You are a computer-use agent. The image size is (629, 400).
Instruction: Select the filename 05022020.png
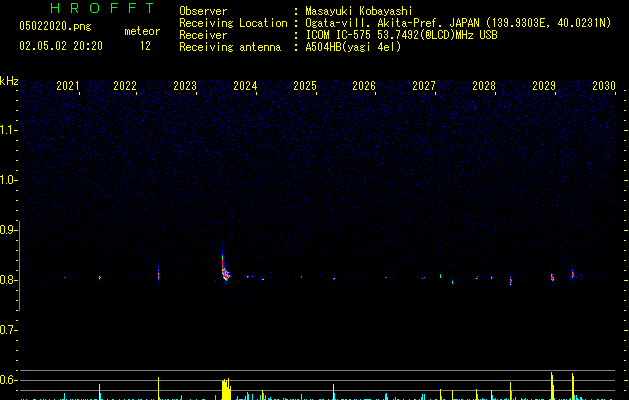pyautogui.click(x=55, y=26)
